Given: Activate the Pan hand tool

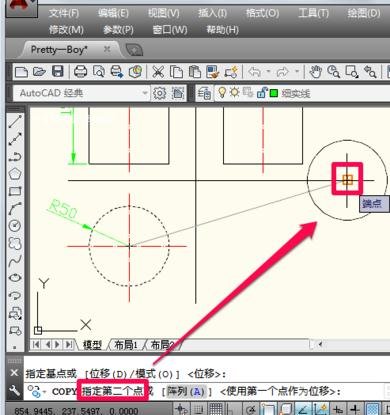Looking at the screenshot, I should [x=315, y=72].
